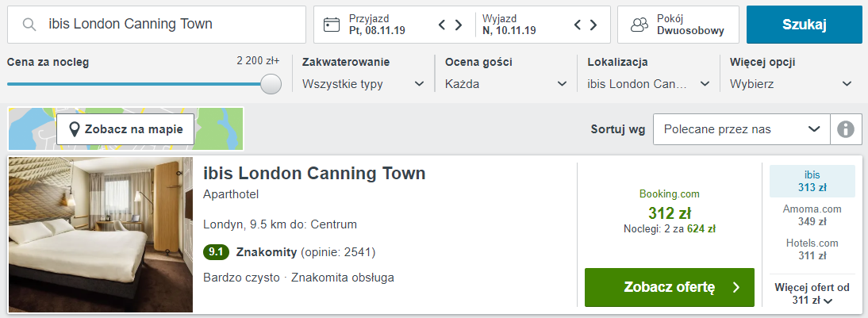Expand Lokalizacja filter dropdown
The width and height of the screenshot is (868, 318).
(x=648, y=84)
